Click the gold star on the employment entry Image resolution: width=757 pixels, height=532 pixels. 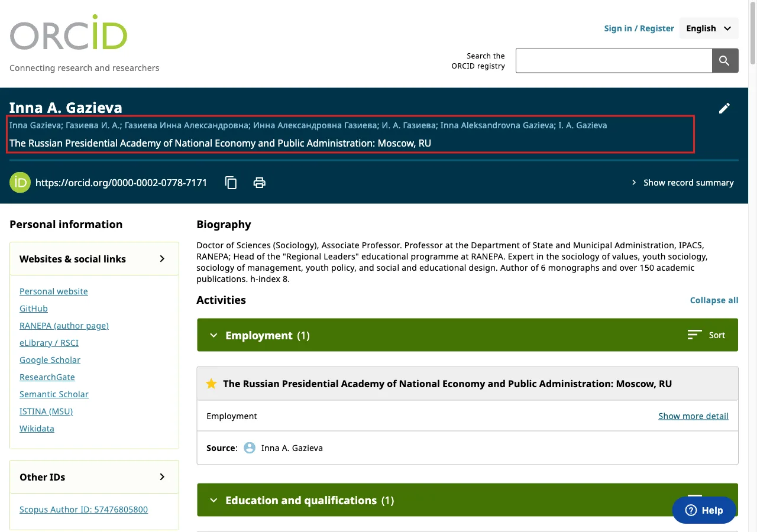click(211, 384)
